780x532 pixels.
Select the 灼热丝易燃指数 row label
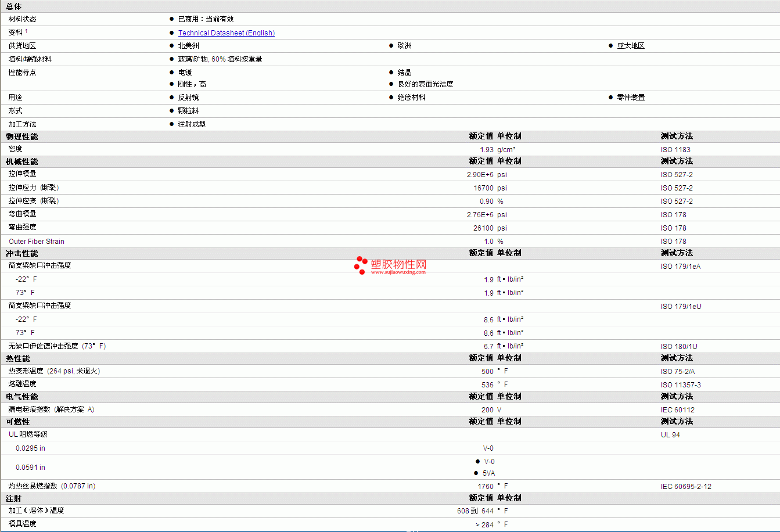point(52,486)
